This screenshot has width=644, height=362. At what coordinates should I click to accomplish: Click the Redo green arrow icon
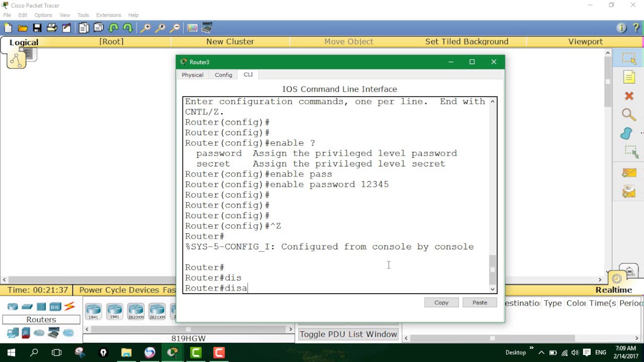pos(128,28)
